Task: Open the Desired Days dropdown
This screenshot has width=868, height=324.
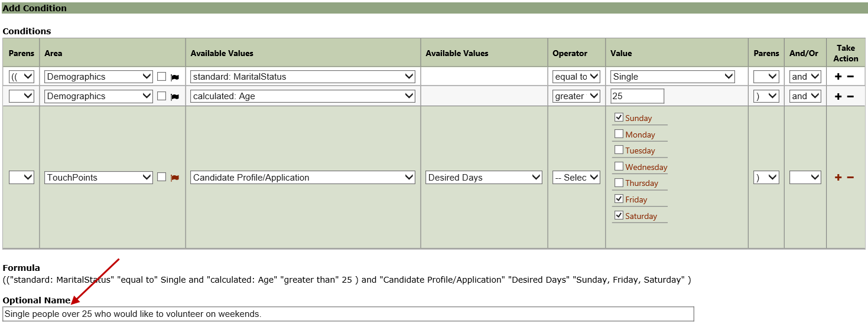Action: coord(484,177)
